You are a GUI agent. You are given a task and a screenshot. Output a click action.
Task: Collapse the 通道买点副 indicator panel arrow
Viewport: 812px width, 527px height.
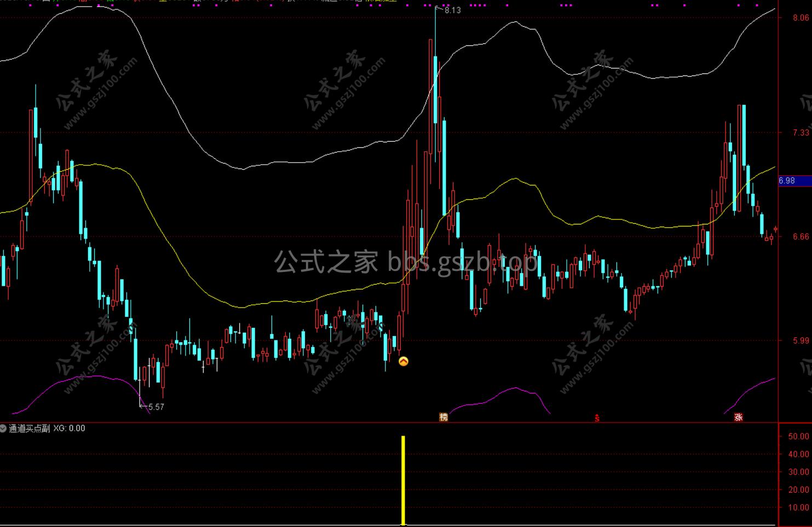tap(4, 428)
